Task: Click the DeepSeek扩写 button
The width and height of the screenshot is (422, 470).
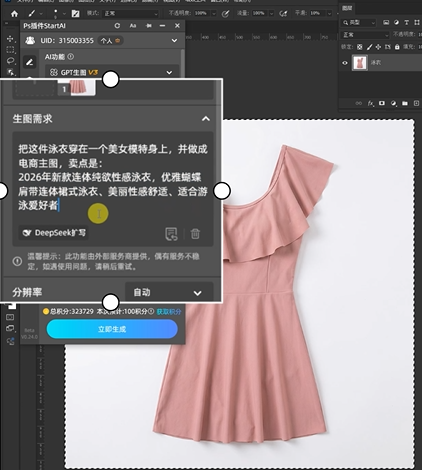Action: click(x=54, y=233)
